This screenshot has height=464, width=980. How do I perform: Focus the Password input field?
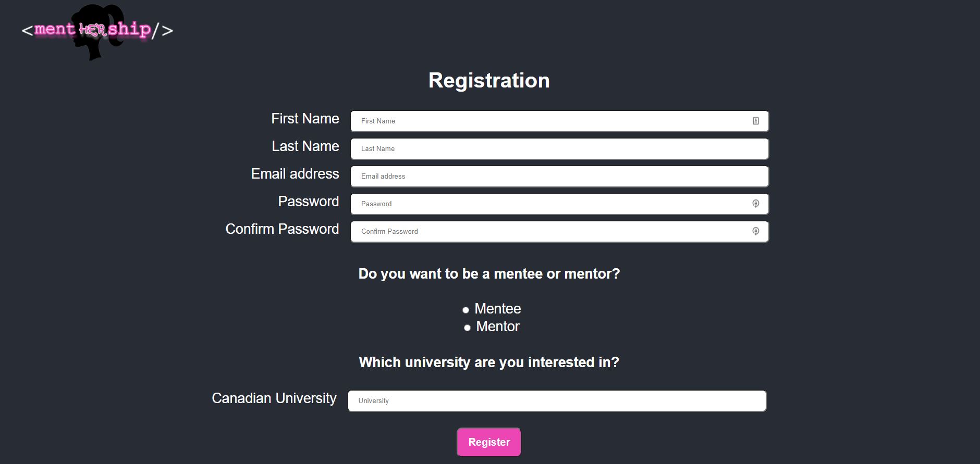[x=553, y=204]
